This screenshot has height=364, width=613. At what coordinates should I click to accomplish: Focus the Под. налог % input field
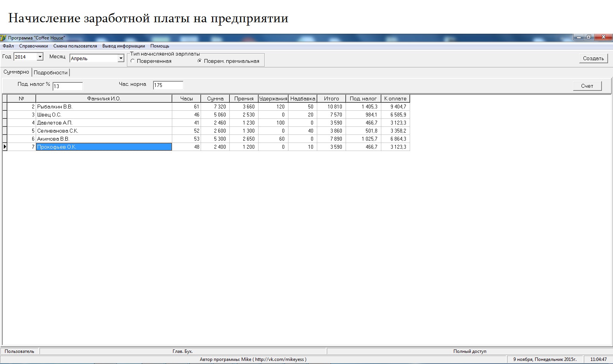click(68, 86)
